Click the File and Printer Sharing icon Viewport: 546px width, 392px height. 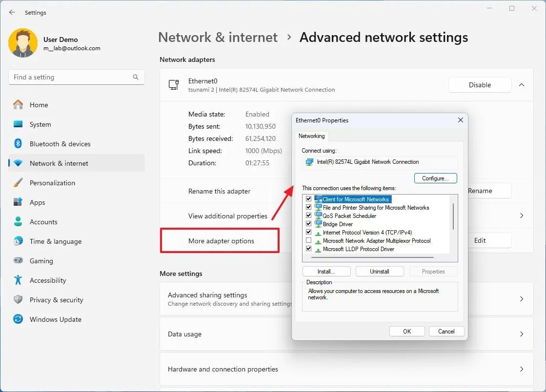(x=318, y=207)
